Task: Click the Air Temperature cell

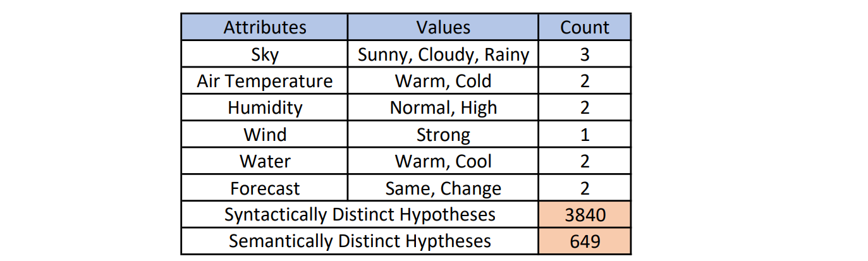Action: (x=264, y=81)
